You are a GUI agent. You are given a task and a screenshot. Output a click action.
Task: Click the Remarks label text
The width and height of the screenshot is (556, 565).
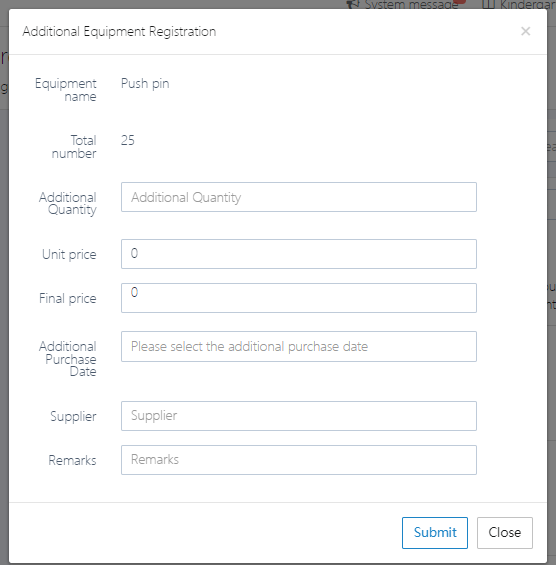(72, 461)
